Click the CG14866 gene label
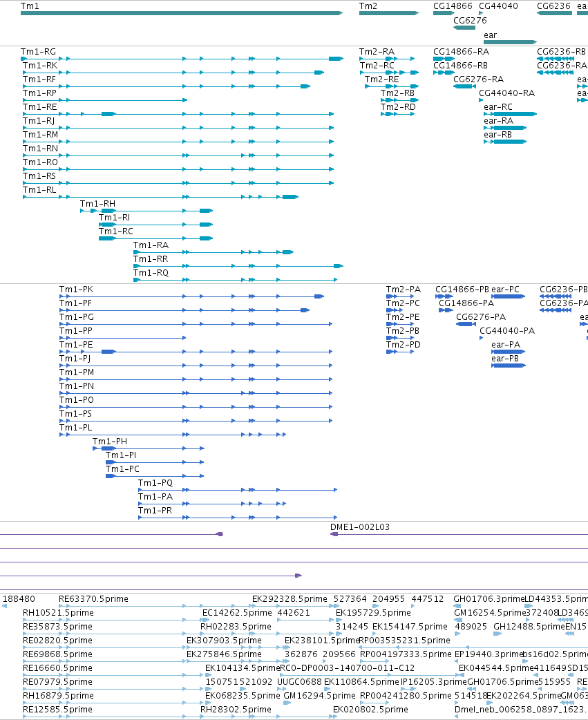 (x=453, y=6)
